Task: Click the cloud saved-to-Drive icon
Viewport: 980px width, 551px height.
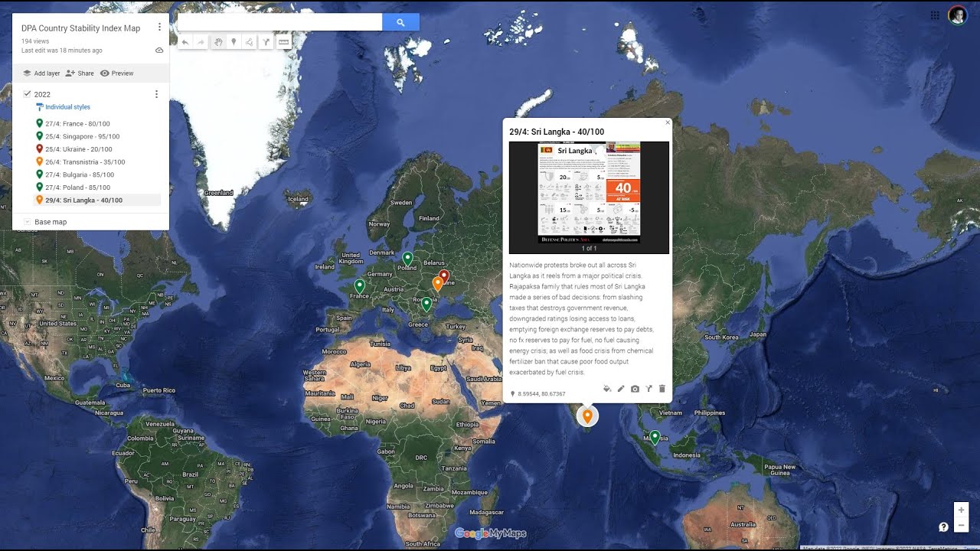Action: click(159, 51)
